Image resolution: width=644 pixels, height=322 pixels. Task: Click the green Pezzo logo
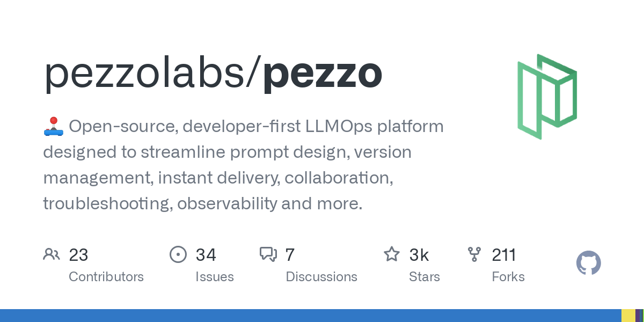(x=547, y=97)
